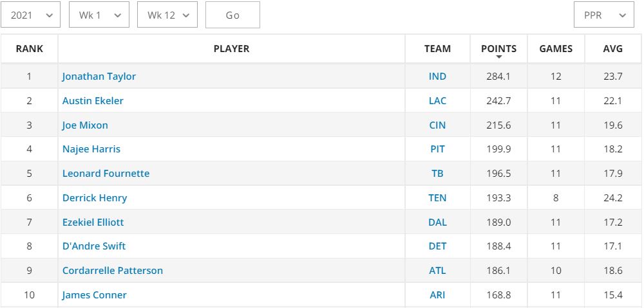Change the PPR scoring format dropdown

603,15
